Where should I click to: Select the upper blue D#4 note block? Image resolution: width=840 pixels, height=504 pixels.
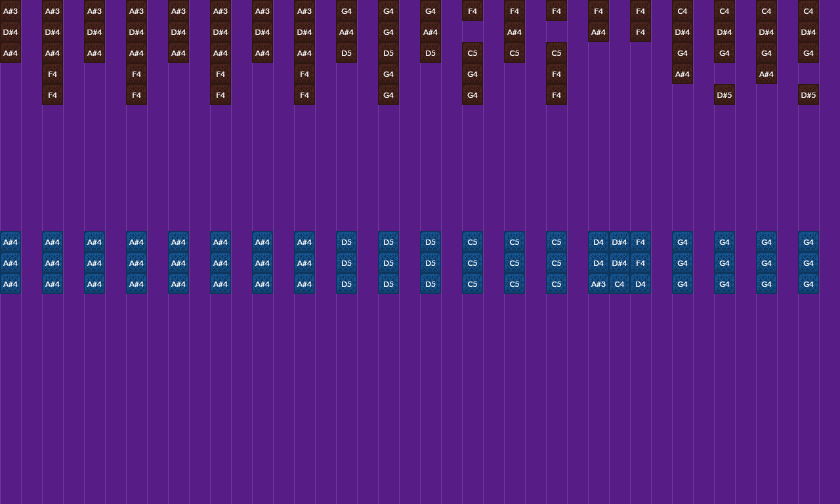[619, 242]
